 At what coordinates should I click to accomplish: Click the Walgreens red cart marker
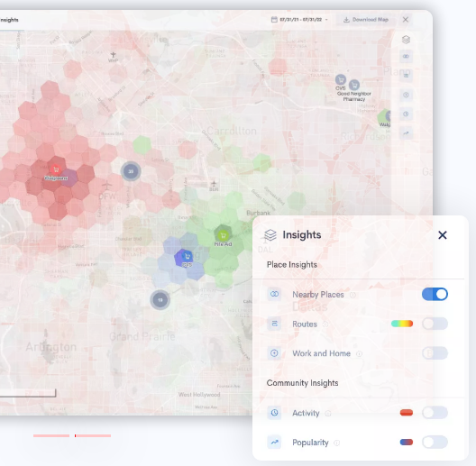coord(56,169)
